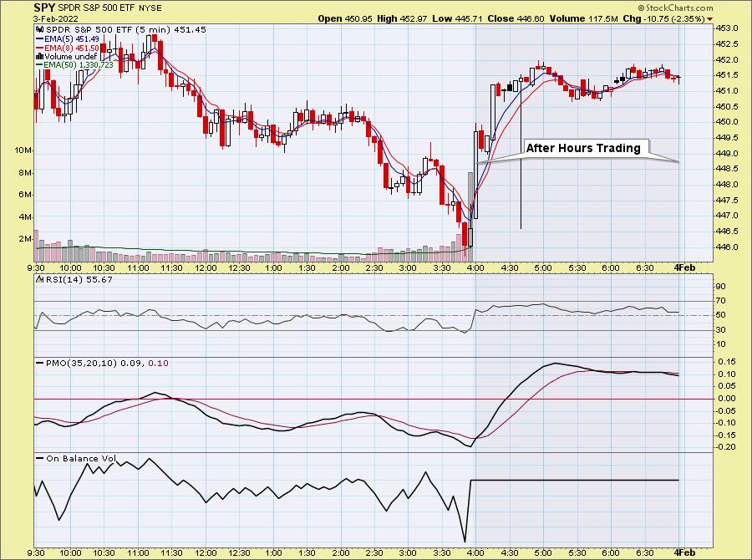Image resolution: width=752 pixels, height=560 pixels.
Task: Click 4Feb on the bottom time axis
Action: [684, 552]
